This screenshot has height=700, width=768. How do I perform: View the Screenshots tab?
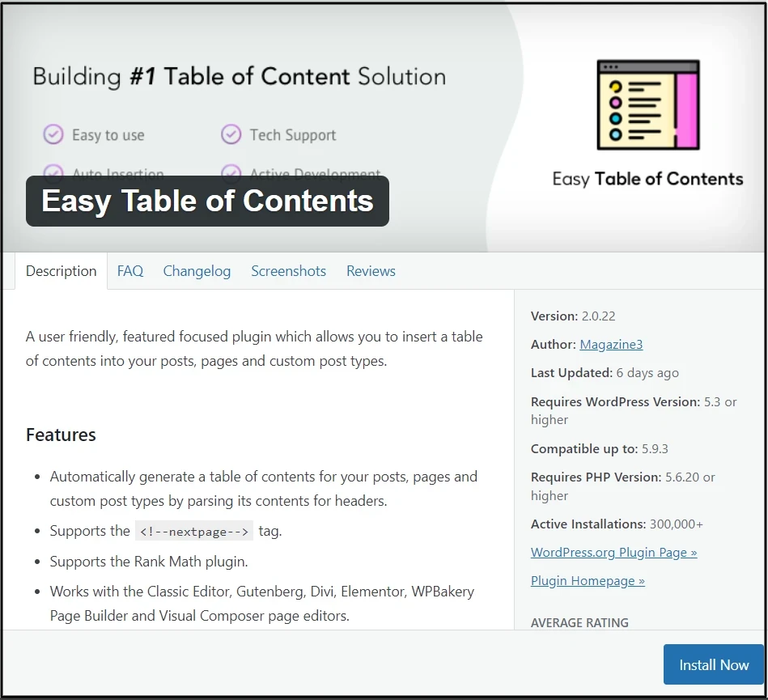[x=288, y=271]
